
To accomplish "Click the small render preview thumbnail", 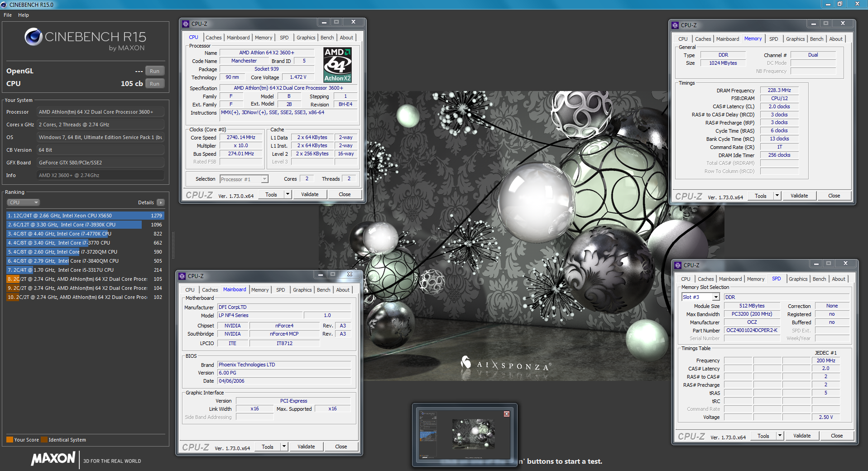I will tap(465, 435).
